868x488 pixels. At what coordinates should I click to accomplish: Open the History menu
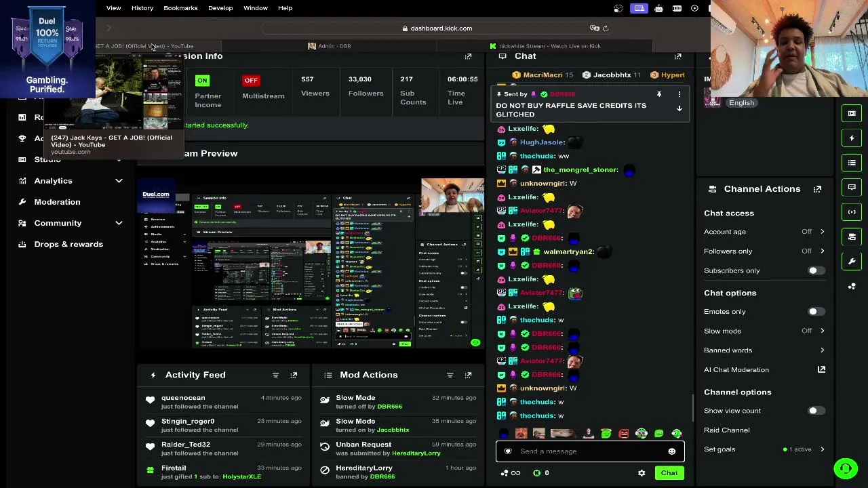(x=142, y=8)
